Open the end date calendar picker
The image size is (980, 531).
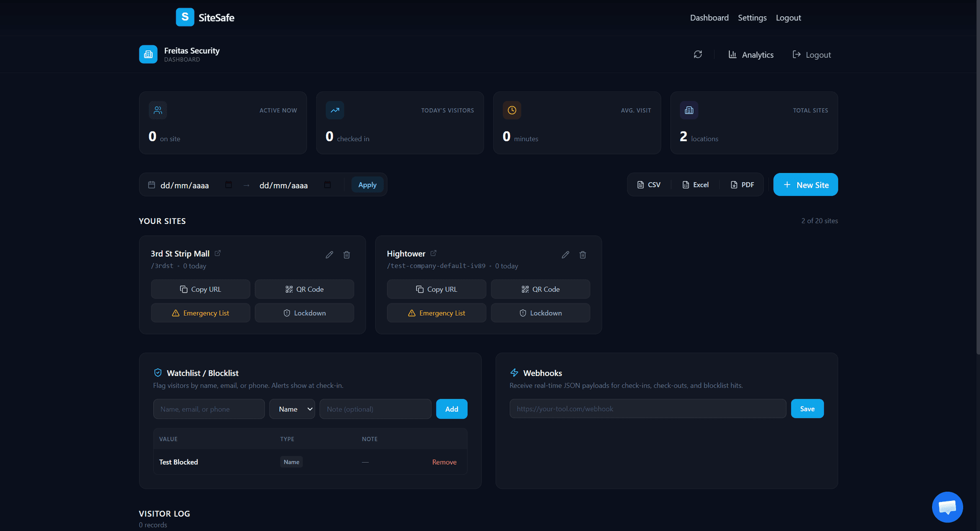328,185
